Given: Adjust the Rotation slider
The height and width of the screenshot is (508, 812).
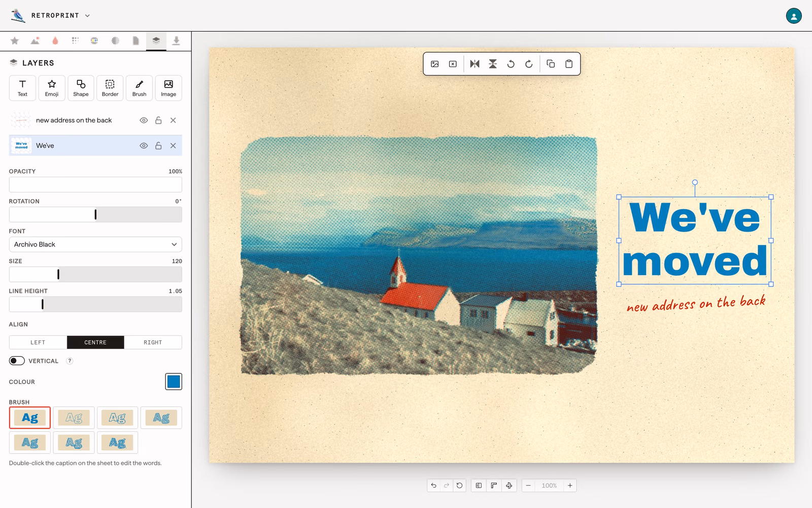Looking at the screenshot, I should (95, 214).
